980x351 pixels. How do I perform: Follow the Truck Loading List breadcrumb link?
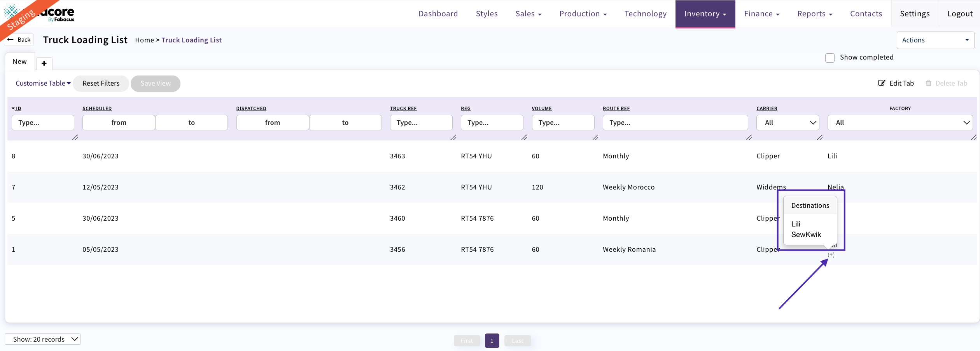coord(191,40)
